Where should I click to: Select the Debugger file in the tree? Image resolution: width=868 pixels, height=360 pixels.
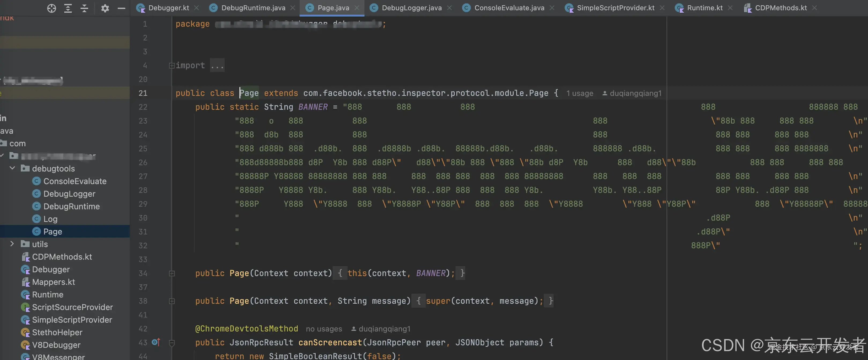point(51,269)
